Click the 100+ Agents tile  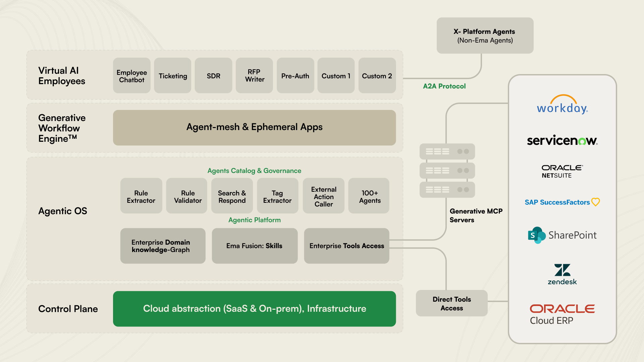coord(369,196)
